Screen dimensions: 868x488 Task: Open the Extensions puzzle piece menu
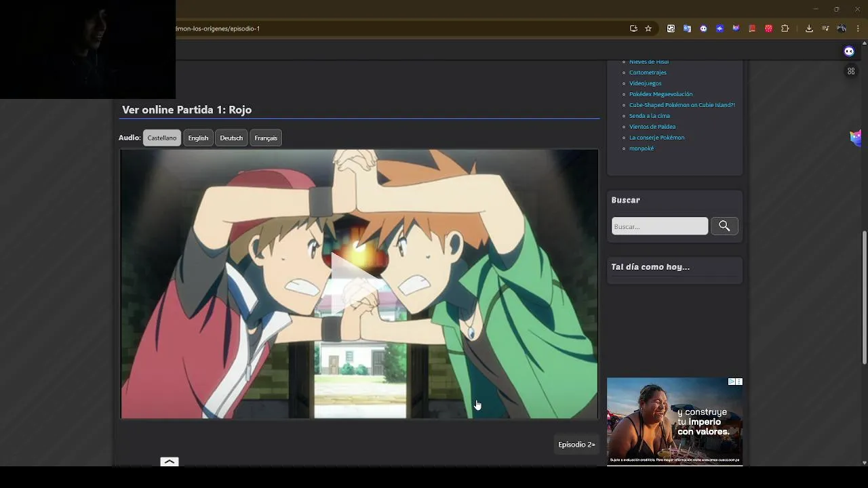point(785,28)
